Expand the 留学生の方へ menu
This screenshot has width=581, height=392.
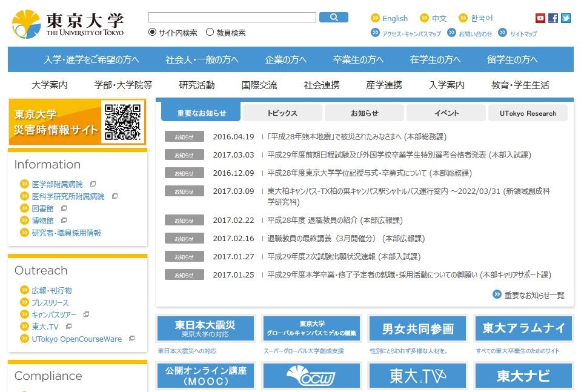point(511,59)
